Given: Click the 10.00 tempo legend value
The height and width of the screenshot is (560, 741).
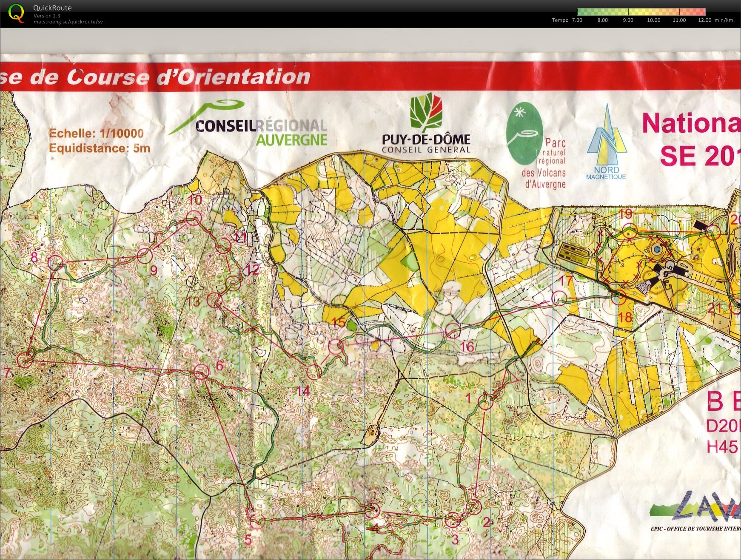Looking at the screenshot, I should pos(653,20).
